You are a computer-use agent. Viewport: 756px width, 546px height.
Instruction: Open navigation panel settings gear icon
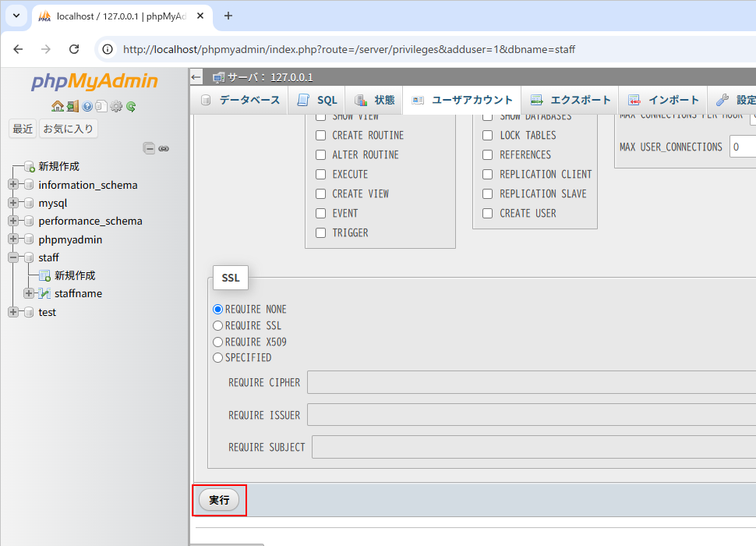(x=116, y=106)
